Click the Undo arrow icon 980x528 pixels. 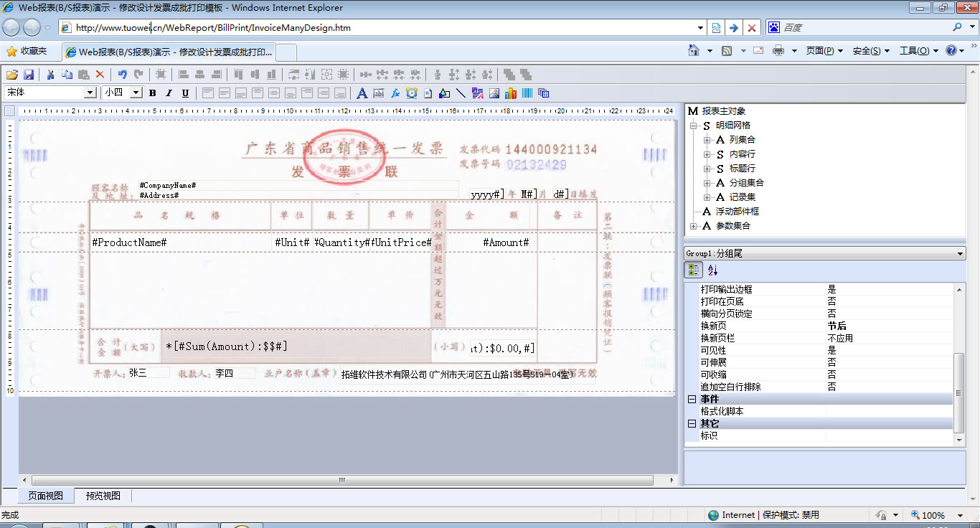[x=122, y=75]
